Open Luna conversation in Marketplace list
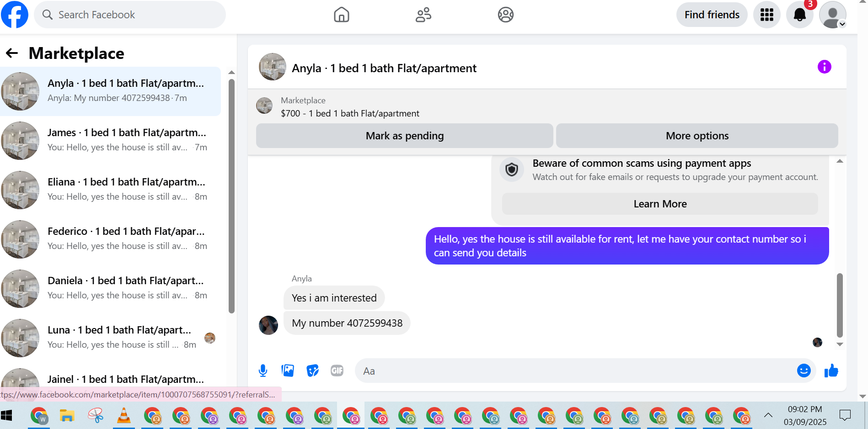 pyautogui.click(x=111, y=338)
